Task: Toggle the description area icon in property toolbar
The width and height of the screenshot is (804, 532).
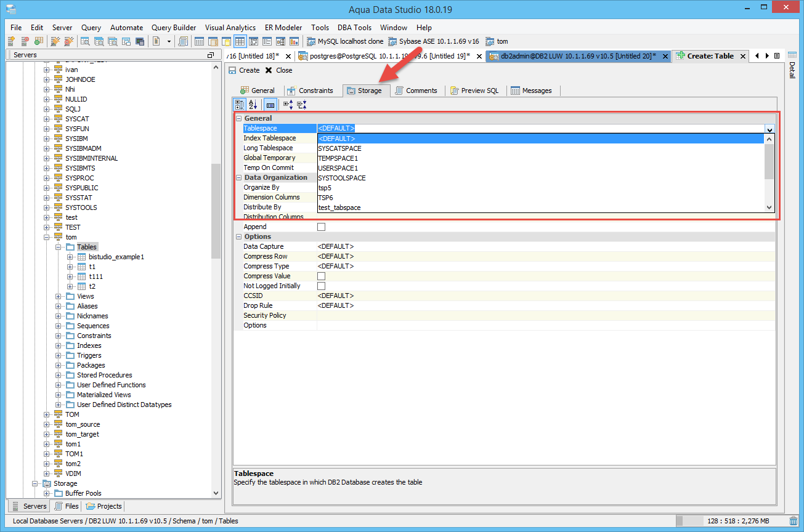Action: click(x=270, y=105)
